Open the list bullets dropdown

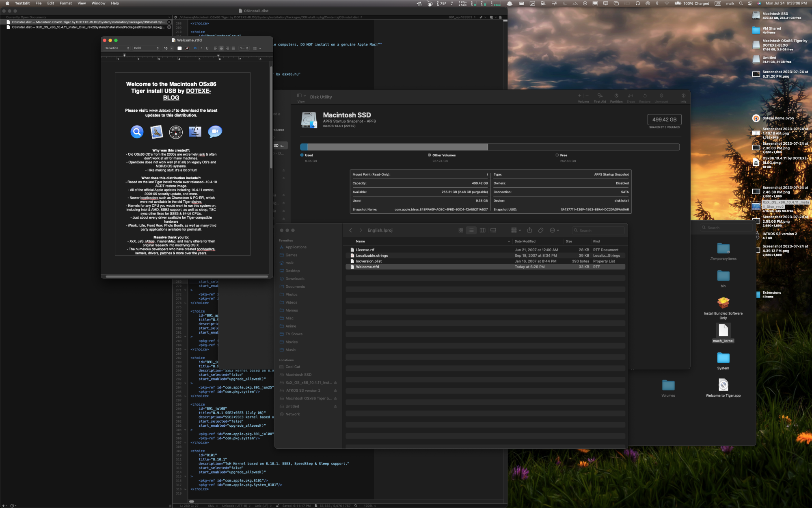click(x=257, y=48)
